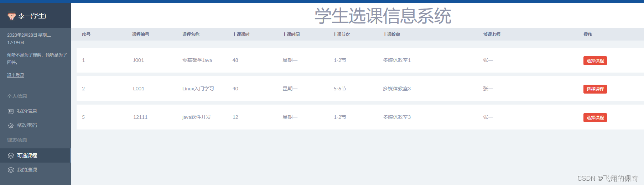This screenshot has width=644, height=185.
Task: Click the course name java软件开发
Action: pyautogui.click(x=197, y=117)
